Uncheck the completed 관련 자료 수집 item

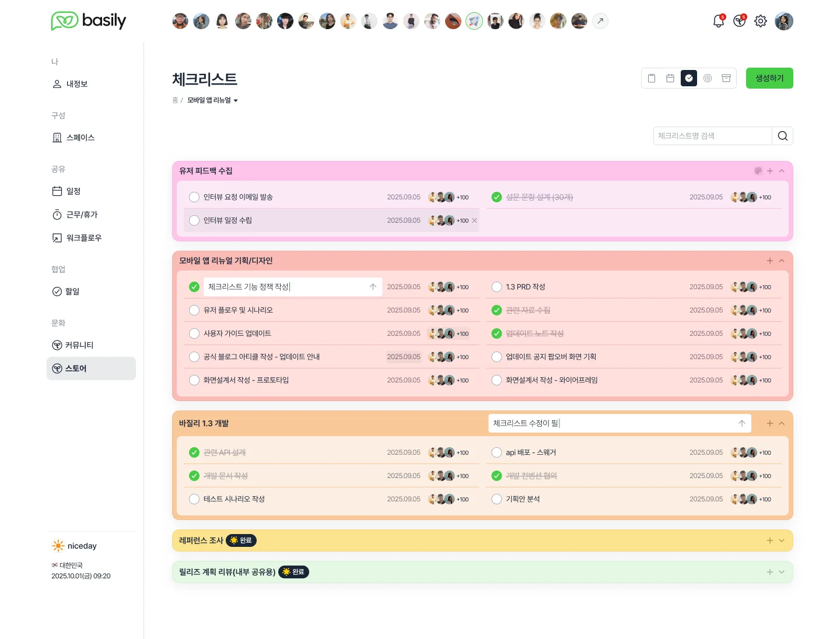tap(496, 310)
